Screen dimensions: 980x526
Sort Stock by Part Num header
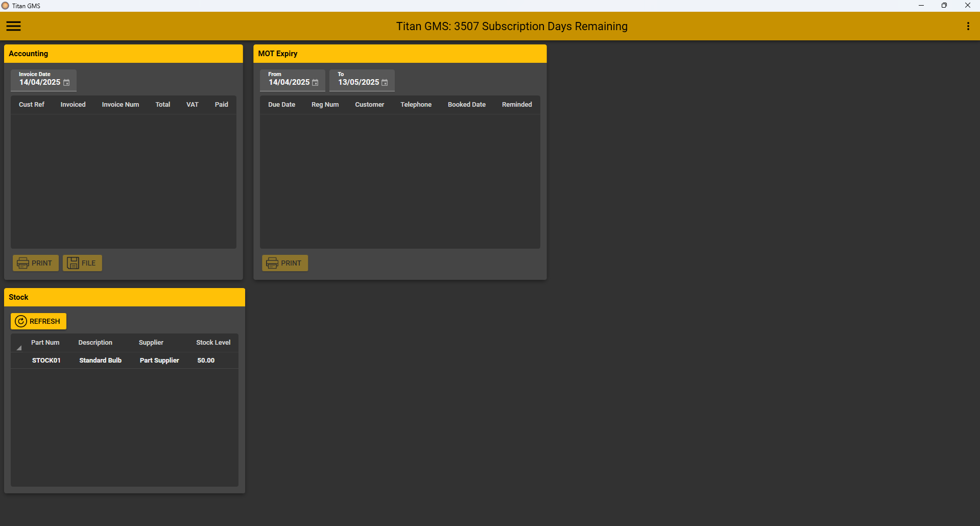(45, 343)
